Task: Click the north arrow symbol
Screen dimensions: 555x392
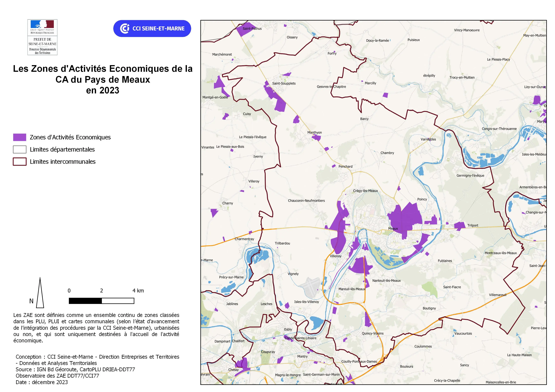Action: click(x=40, y=293)
